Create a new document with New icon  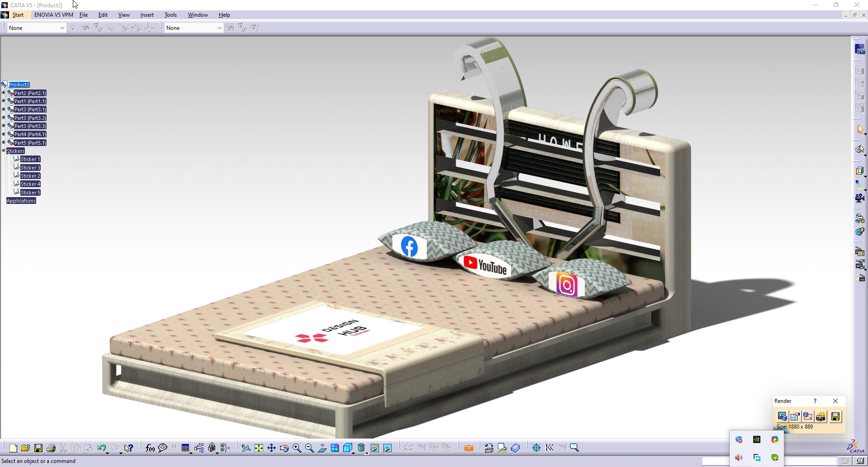coord(13,448)
